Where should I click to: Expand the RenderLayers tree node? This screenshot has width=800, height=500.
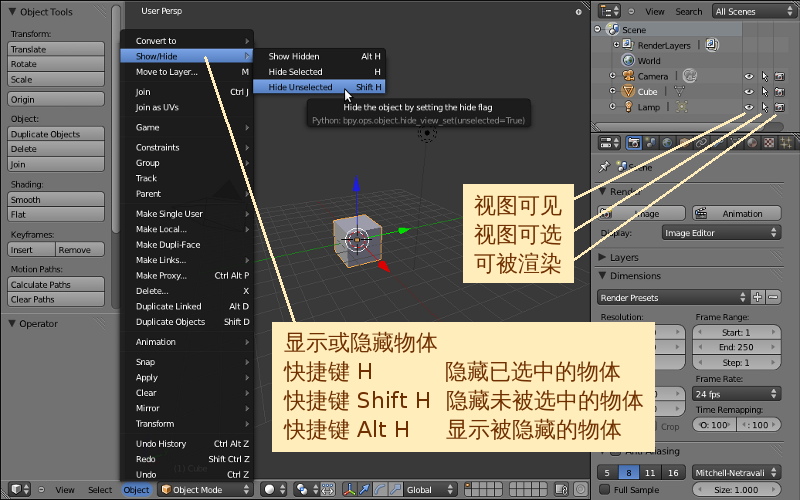point(616,45)
